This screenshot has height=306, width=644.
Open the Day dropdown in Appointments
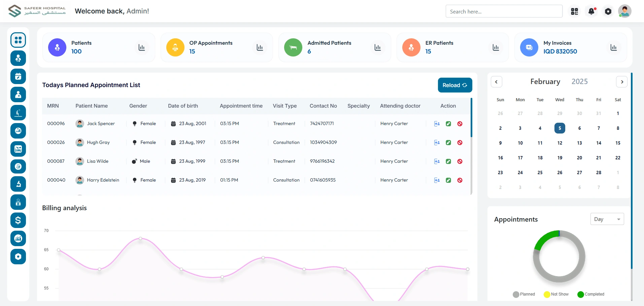(x=607, y=219)
